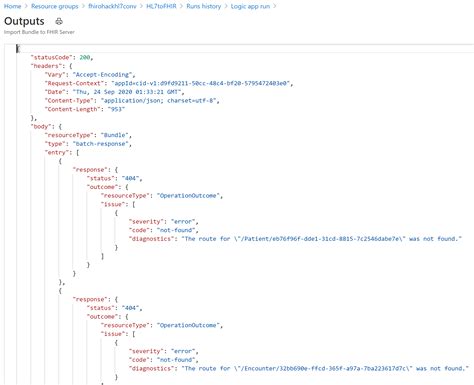This screenshot has width=474, height=385.
Task: Click the first code "not-found" line
Action: 163,231
